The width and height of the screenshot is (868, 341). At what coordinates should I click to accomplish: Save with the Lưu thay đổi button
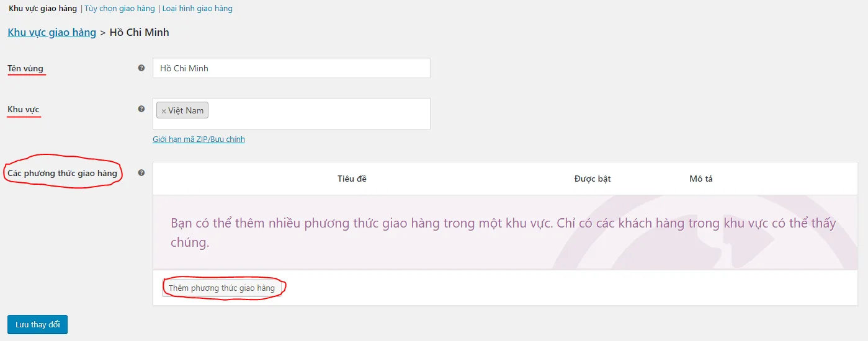click(37, 325)
